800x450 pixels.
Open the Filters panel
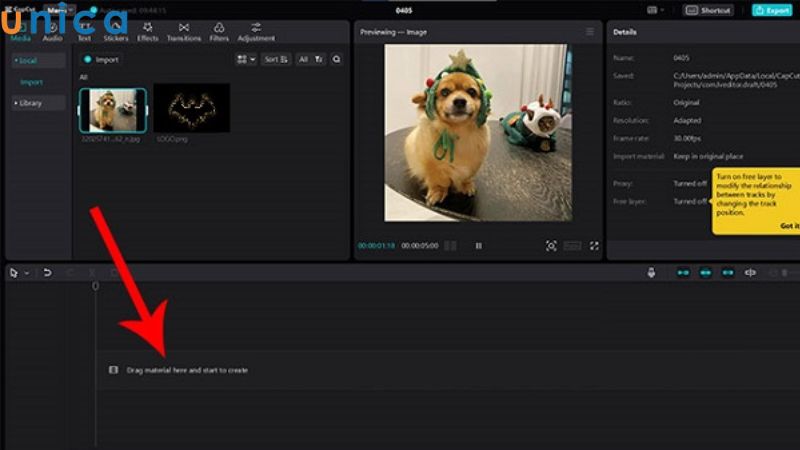pos(219,31)
